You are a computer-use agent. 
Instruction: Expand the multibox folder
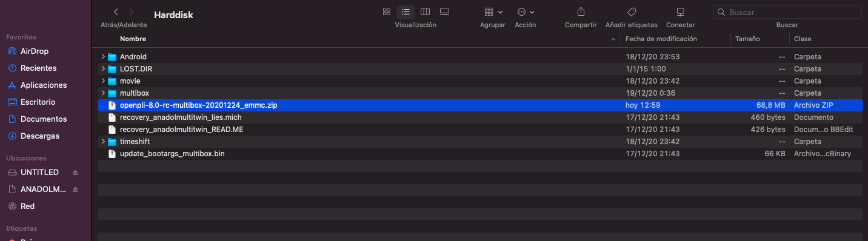(x=103, y=93)
